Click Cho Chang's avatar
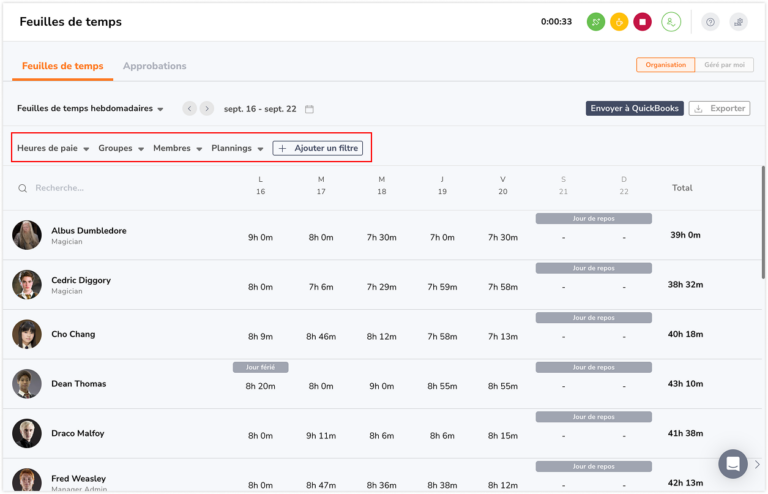 click(x=27, y=334)
